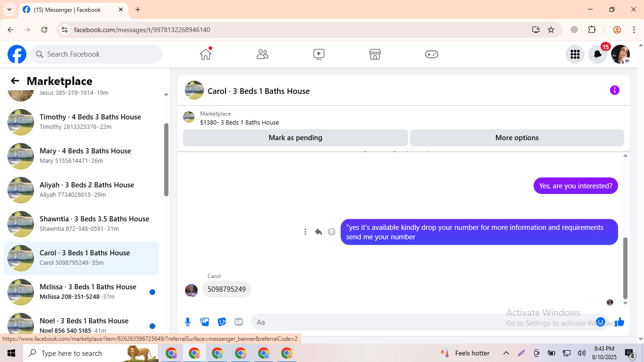Image resolution: width=644 pixels, height=362 pixels.
Task: Open the browser extensions puzzle icon
Action: pyautogui.click(x=592, y=30)
